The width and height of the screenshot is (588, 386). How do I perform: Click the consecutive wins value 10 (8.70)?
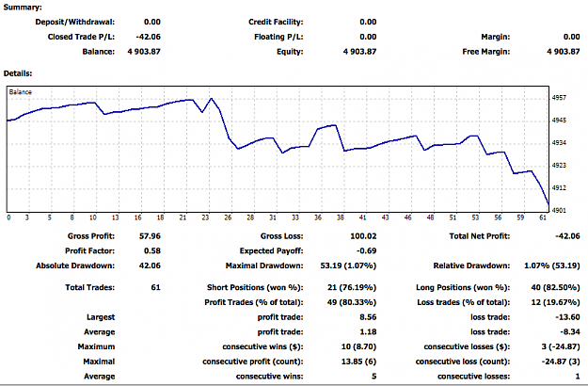358,346
